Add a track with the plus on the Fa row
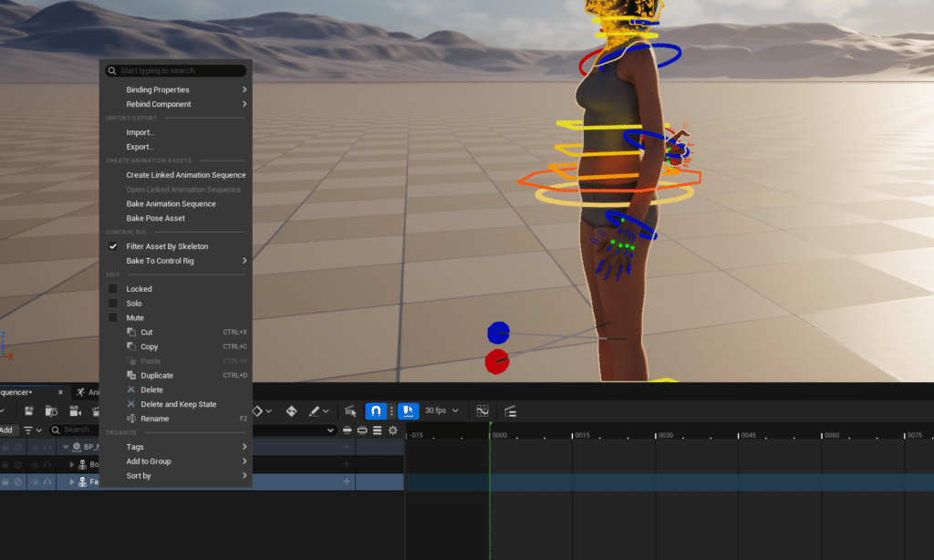The image size is (934, 560). point(347,482)
